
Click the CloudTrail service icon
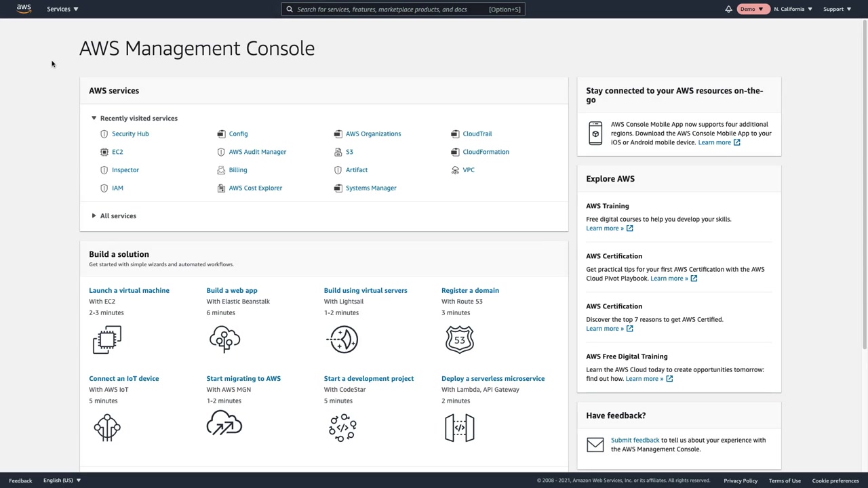coord(455,134)
